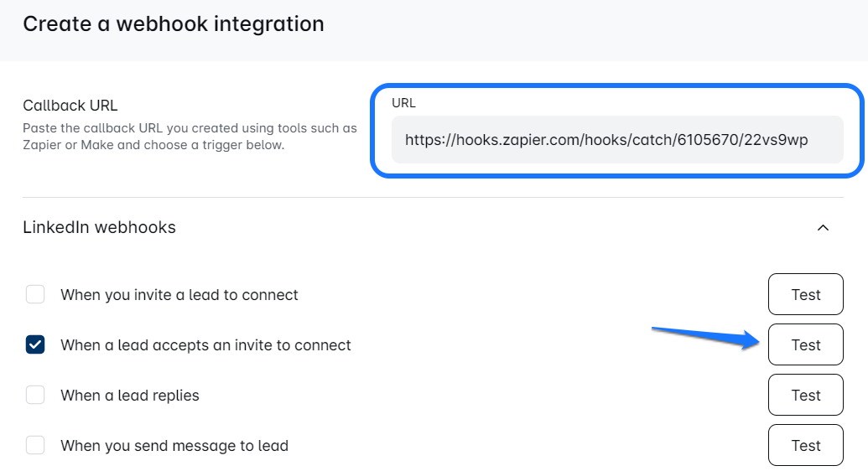Test the 'send message to lead' webhook

tap(805, 446)
